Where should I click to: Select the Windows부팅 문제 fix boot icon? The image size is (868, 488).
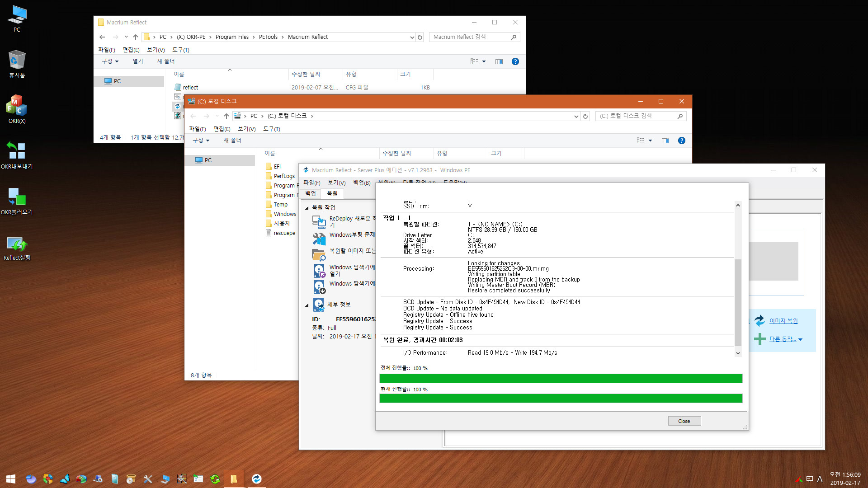pyautogui.click(x=319, y=238)
